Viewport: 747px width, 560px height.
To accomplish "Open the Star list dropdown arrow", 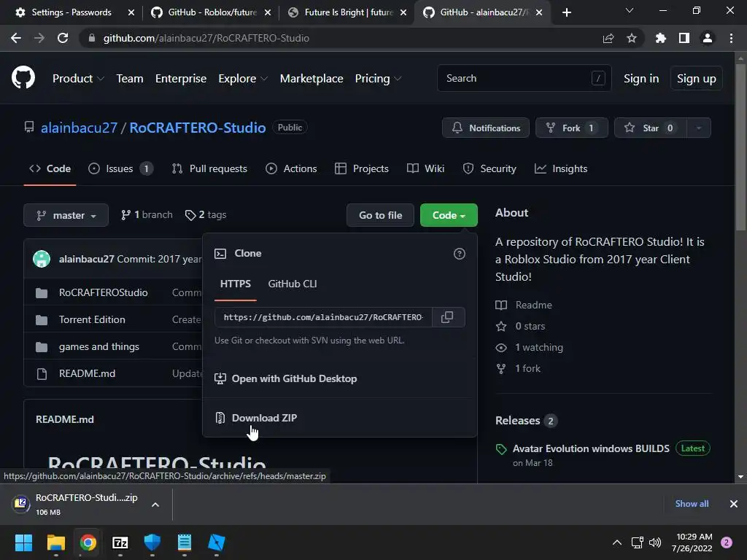I will [x=699, y=128].
